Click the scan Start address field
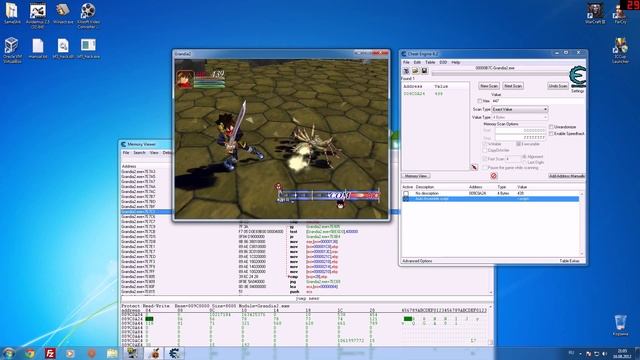Screen dimensions: 640x360 [x=520, y=131]
